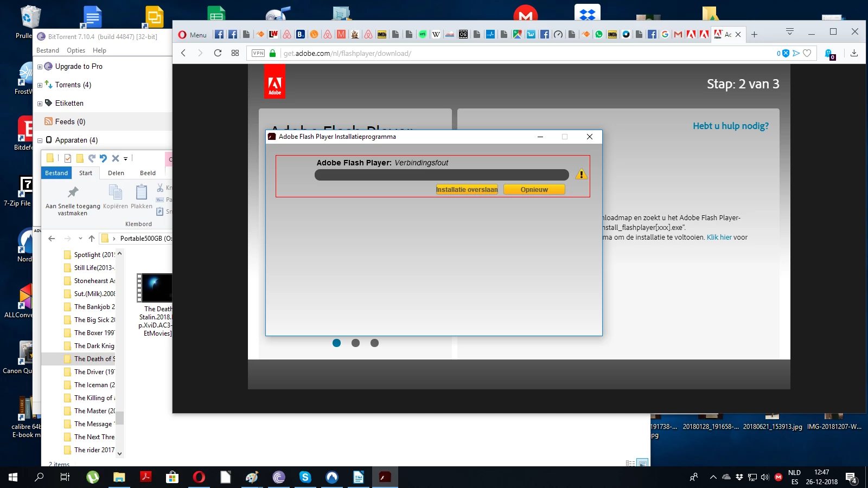The height and width of the screenshot is (488, 868).
Task: Close the active Adobe tab
Action: pyautogui.click(x=738, y=35)
